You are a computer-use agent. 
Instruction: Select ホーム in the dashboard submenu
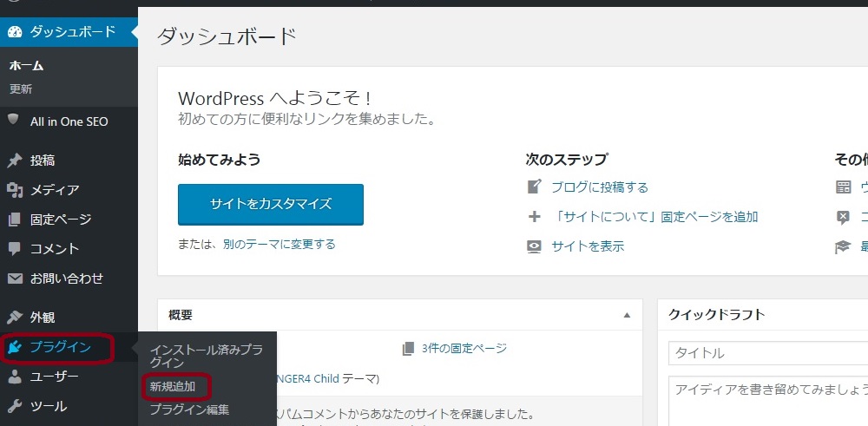27,66
